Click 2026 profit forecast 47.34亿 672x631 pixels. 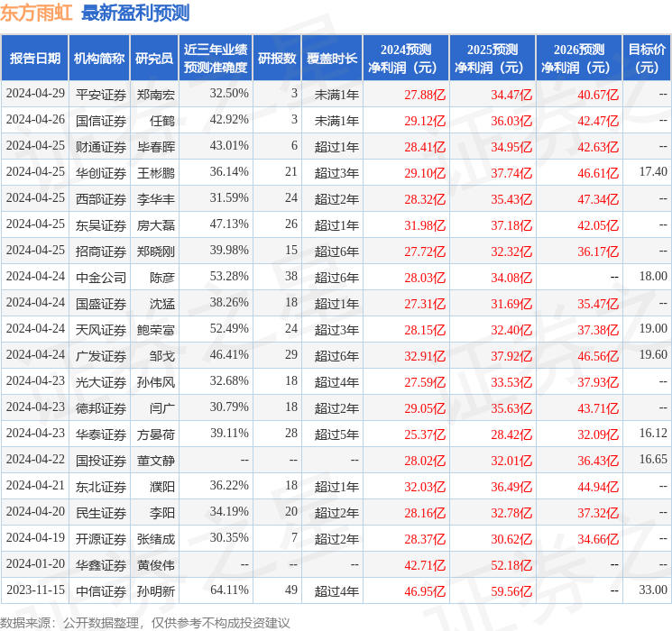598,199
